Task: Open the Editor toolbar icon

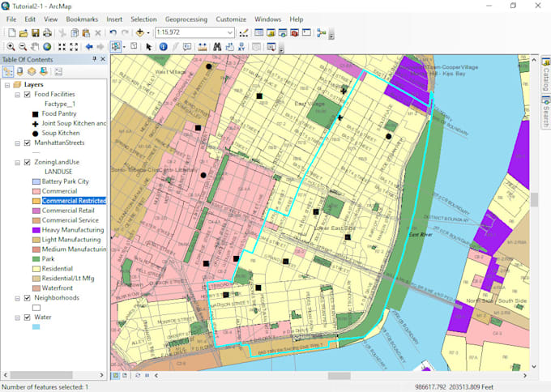Action: pos(244,32)
